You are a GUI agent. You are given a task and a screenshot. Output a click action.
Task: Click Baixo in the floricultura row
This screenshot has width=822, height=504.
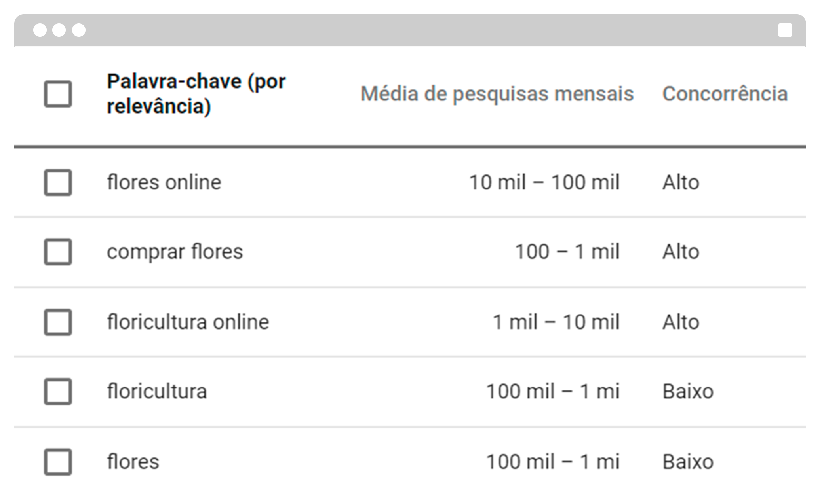click(688, 391)
